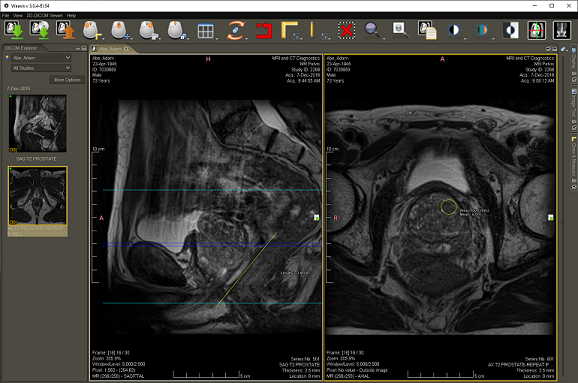Select the DICOM Explorer panel tab

tap(21, 48)
